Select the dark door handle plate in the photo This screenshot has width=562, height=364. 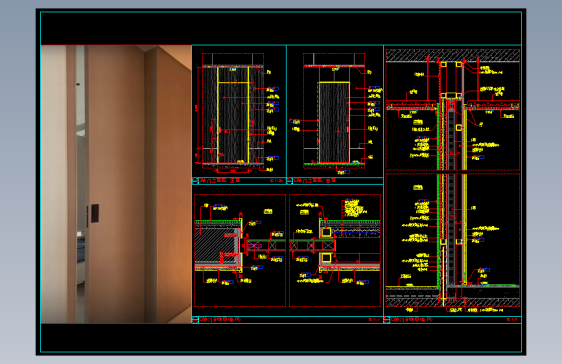(95, 213)
